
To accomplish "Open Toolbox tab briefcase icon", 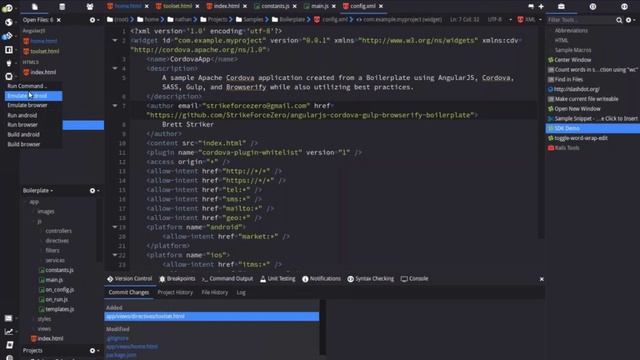I will [561, 7].
